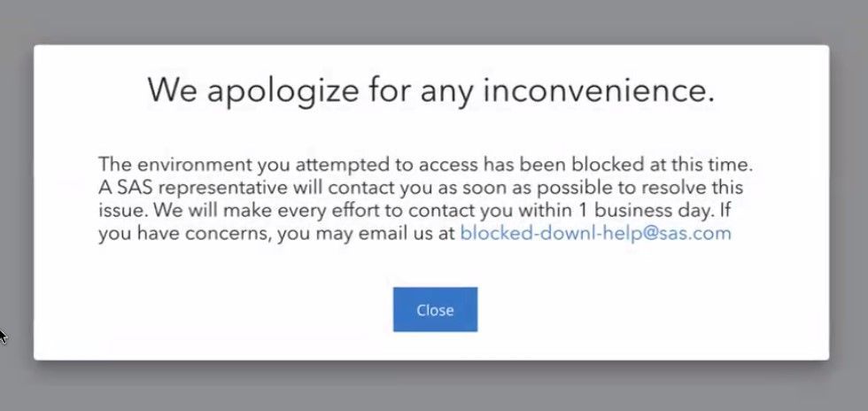The image size is (868, 411).
Task: Click "The environment" at the paragraph start
Action: (x=156, y=165)
